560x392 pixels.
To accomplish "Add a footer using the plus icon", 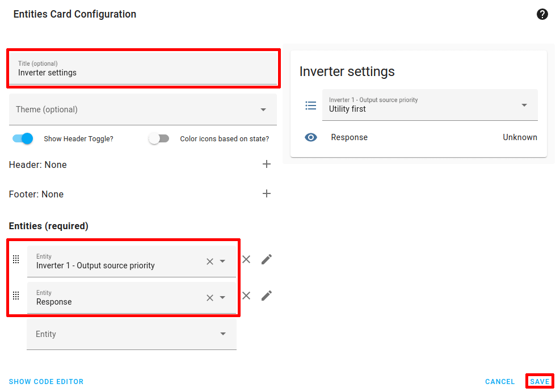I will pyautogui.click(x=266, y=193).
